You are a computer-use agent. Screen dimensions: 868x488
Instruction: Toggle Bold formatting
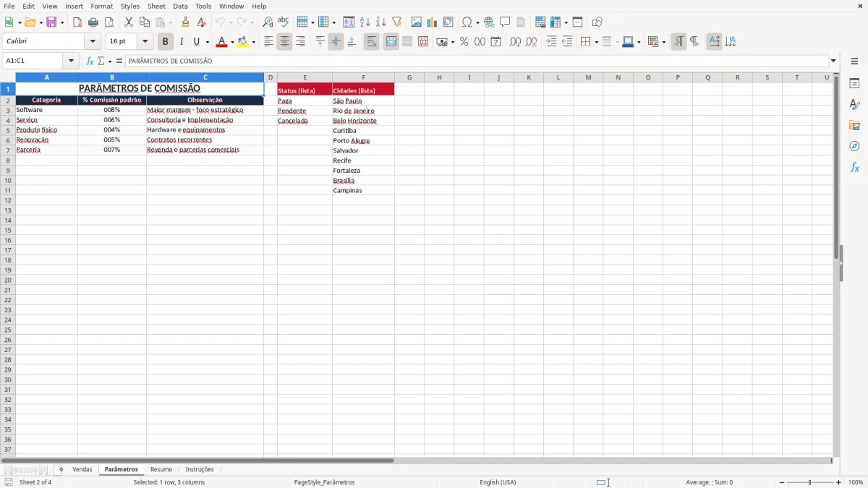click(166, 42)
